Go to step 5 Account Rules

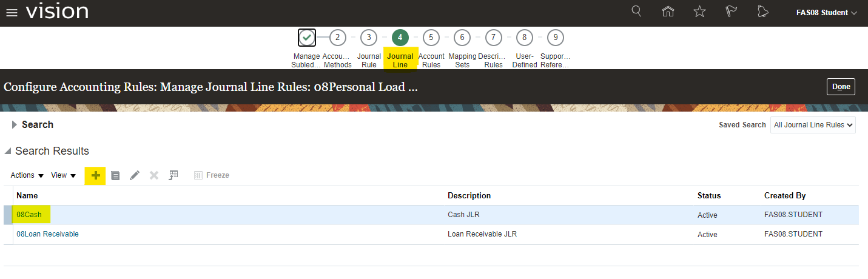click(431, 38)
